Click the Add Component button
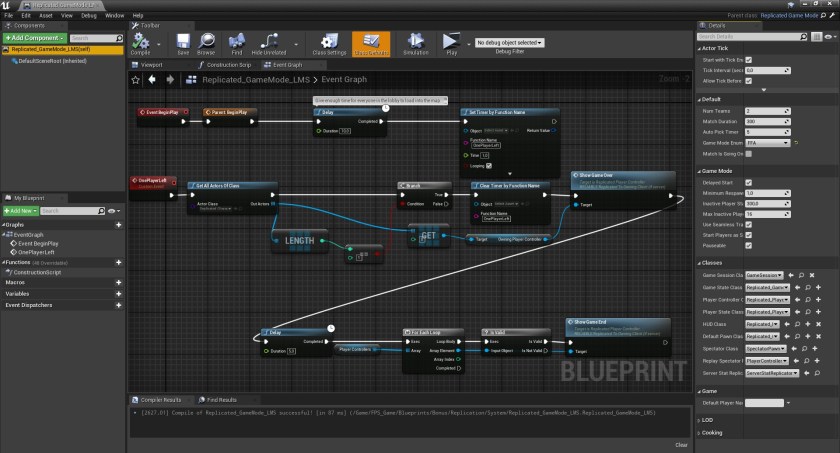Image resolution: width=840 pixels, height=453 pixels. (34, 37)
